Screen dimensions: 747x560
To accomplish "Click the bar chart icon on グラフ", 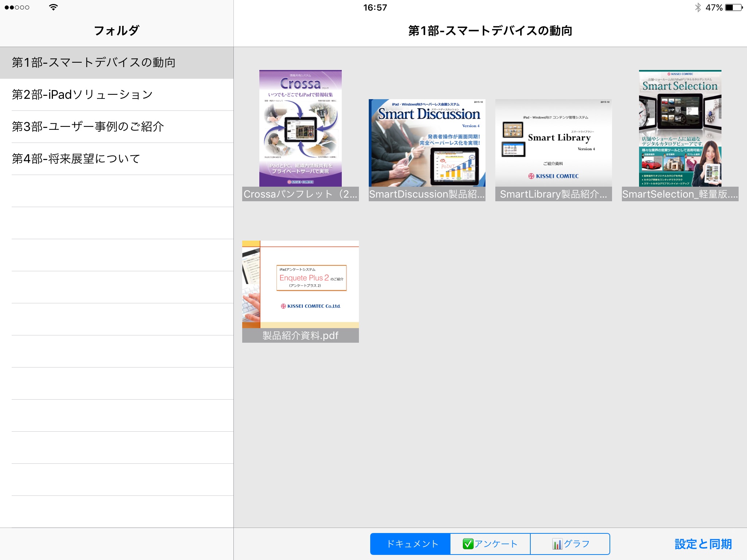I will pos(557,544).
